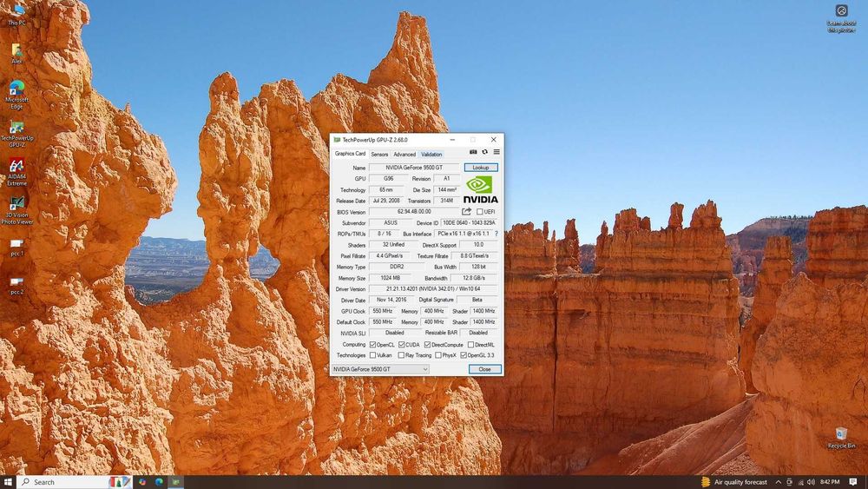
Task: Toggle the DirectML checkbox
Action: pyautogui.click(x=470, y=345)
